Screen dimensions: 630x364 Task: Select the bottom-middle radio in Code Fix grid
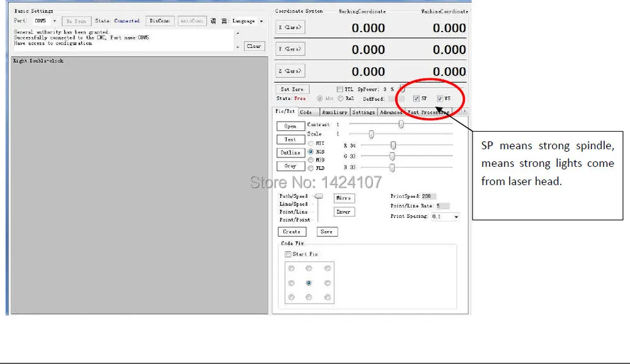[x=309, y=297]
